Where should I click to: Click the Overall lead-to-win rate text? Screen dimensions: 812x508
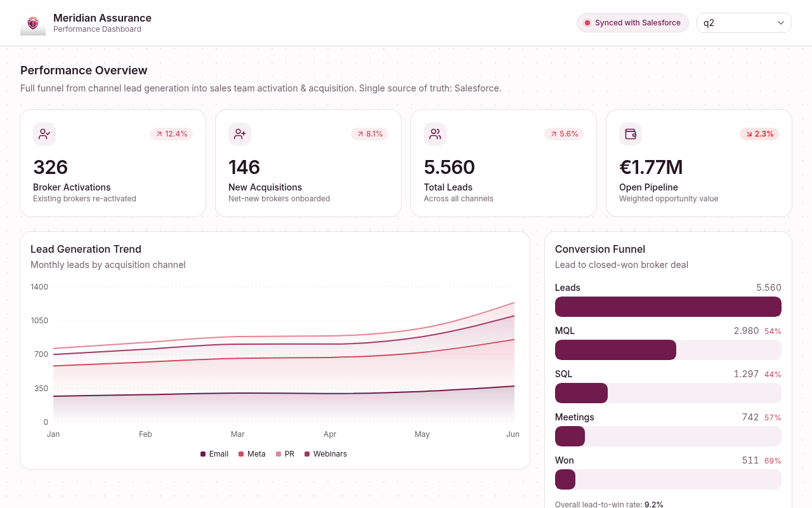[609, 505]
